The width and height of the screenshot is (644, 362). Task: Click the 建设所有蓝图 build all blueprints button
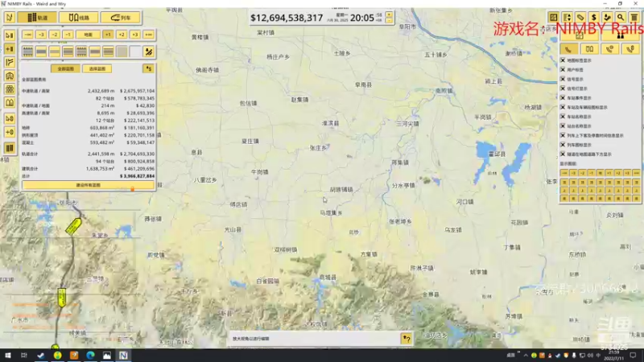pyautogui.click(x=89, y=185)
